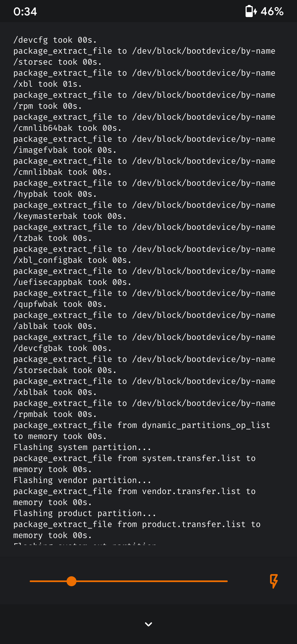297x644 pixels.
Task: Tap the vendor.transfer.list log line
Action: [x=134, y=497]
